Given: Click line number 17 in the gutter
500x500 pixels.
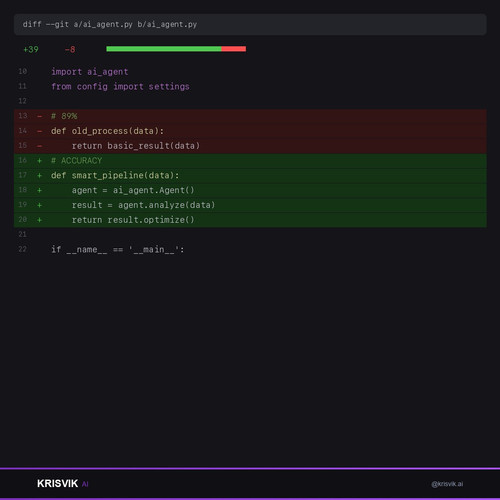Looking at the screenshot, I should point(23,175).
